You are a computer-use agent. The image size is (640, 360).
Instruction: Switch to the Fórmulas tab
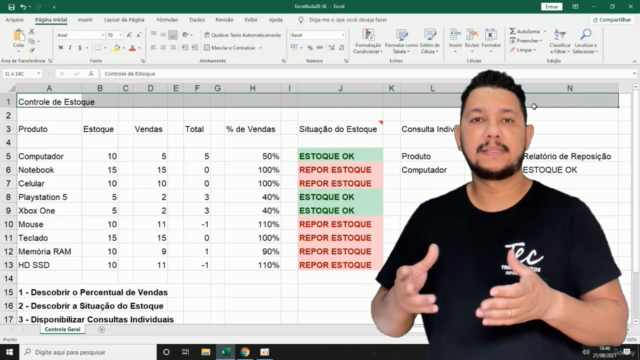point(167,20)
